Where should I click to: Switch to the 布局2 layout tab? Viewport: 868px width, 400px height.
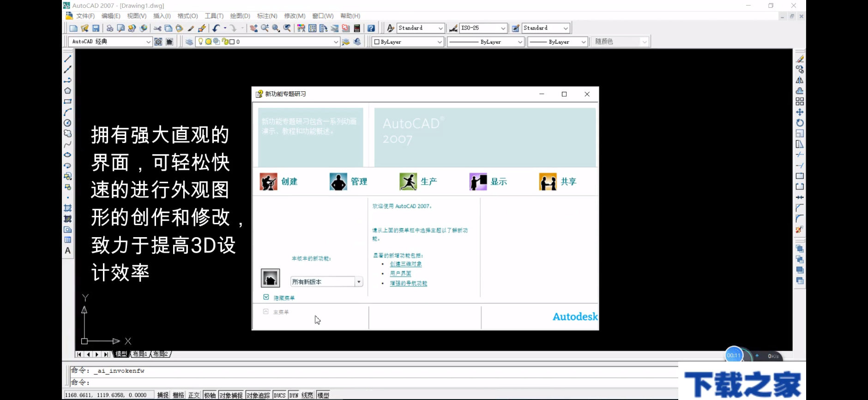coord(161,354)
